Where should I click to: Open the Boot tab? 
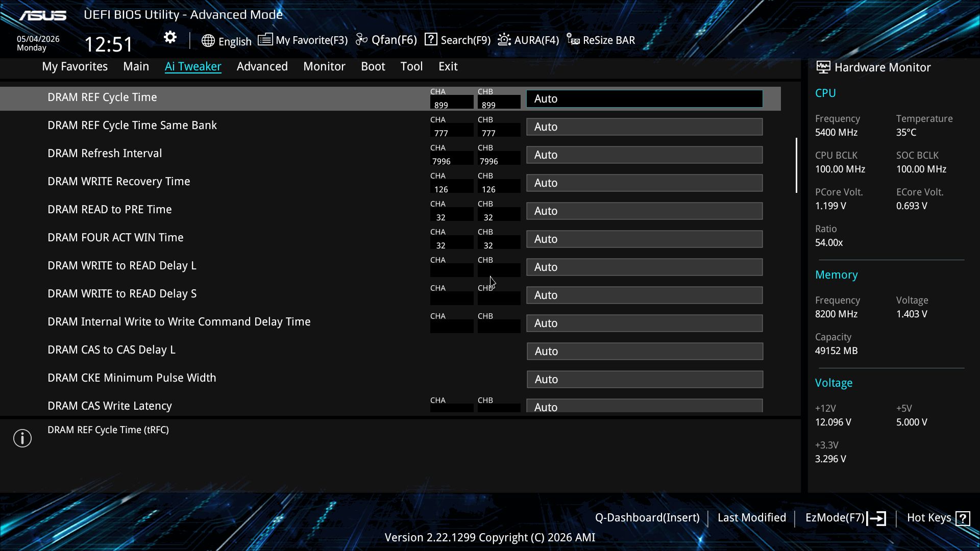(x=373, y=66)
